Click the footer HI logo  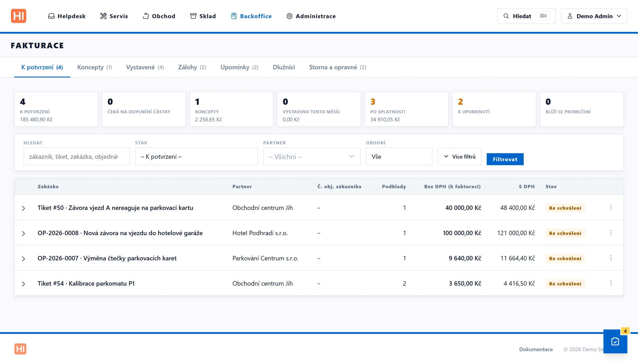[x=20, y=349]
